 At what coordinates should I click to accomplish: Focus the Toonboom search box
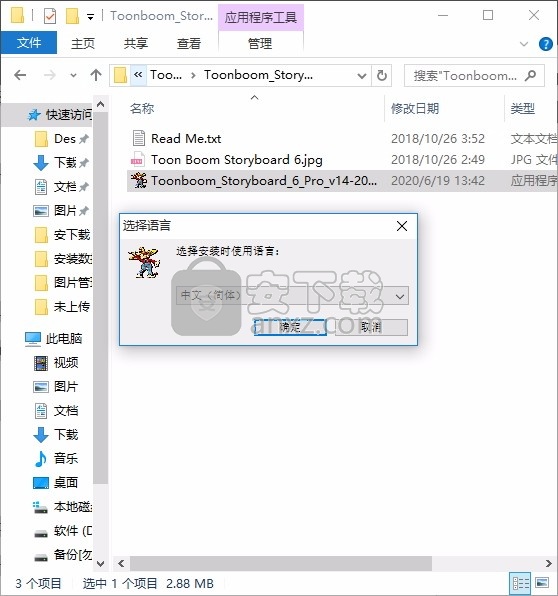[x=474, y=76]
